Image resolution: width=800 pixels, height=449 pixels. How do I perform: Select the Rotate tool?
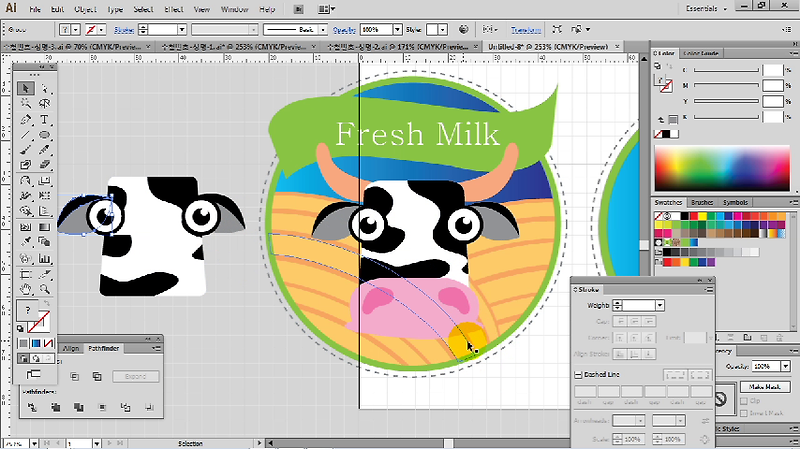25,181
